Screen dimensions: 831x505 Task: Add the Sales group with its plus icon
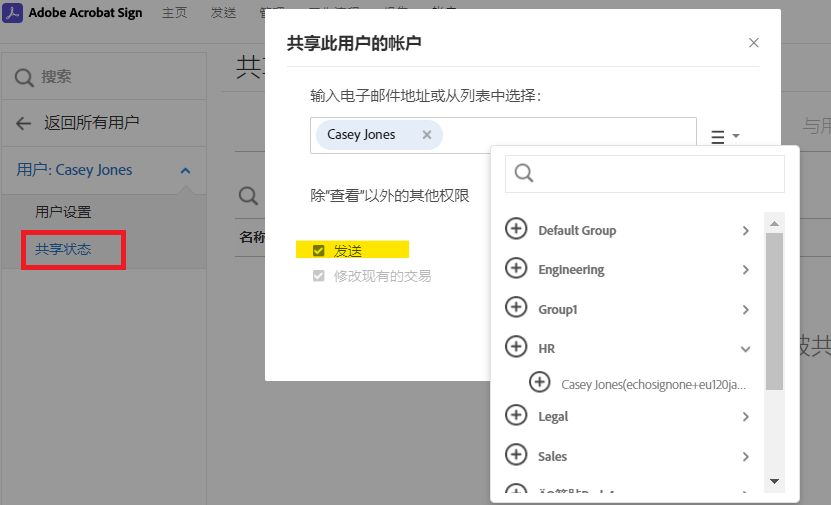[x=516, y=455]
